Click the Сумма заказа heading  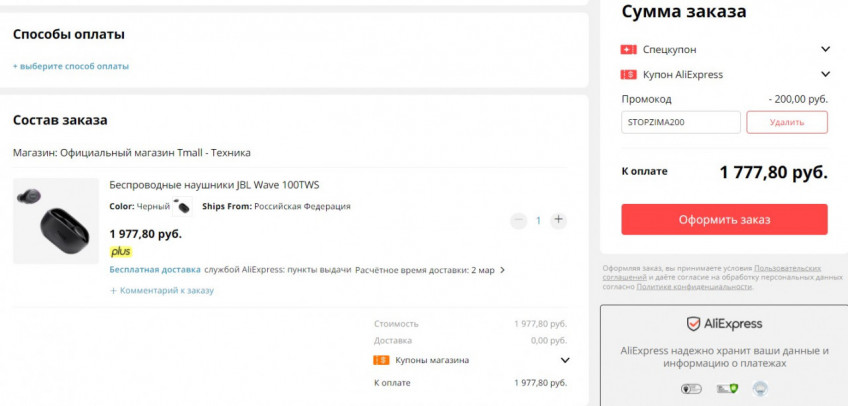tap(684, 11)
